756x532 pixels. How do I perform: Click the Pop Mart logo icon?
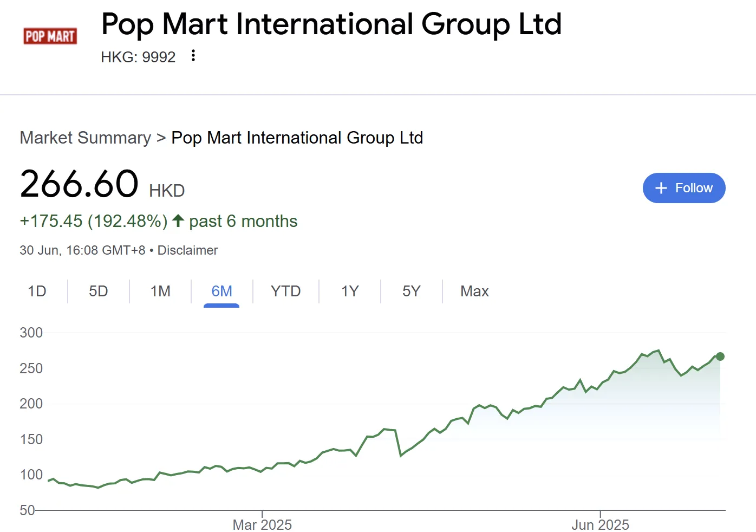click(50, 36)
